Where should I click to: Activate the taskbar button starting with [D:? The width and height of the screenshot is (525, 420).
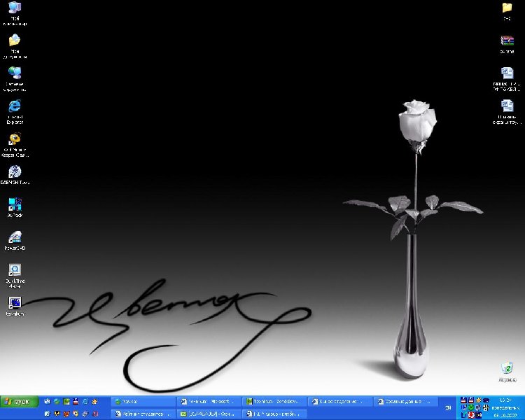click(x=209, y=414)
